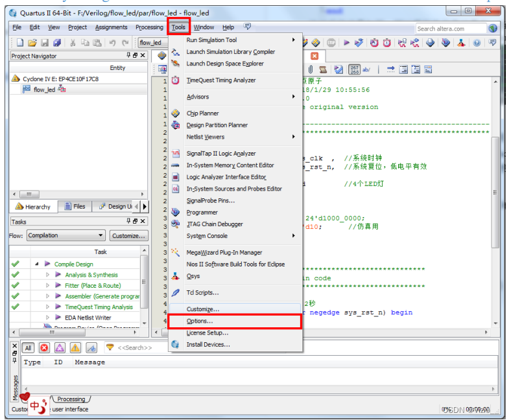Toggle the flagged messages filter icon

91,348
